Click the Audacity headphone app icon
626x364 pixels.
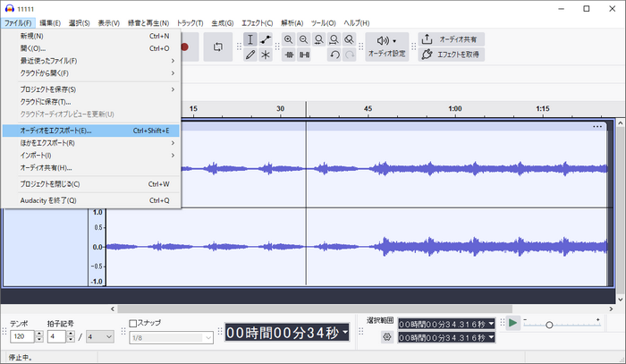tap(10, 8)
